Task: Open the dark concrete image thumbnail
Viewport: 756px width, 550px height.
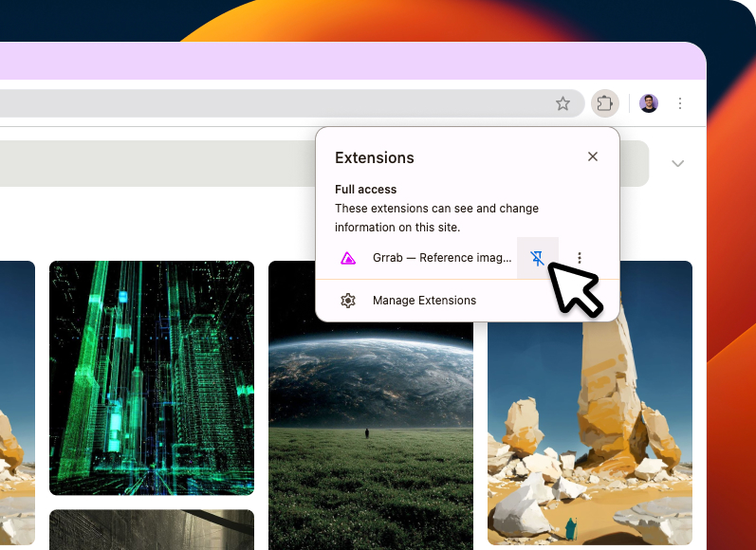Action: (152, 530)
